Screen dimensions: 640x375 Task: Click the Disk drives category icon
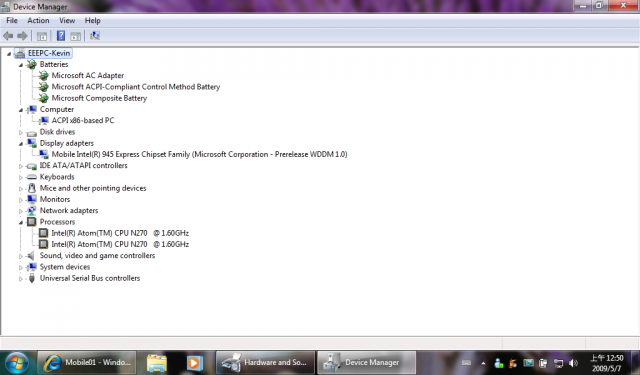coord(31,132)
